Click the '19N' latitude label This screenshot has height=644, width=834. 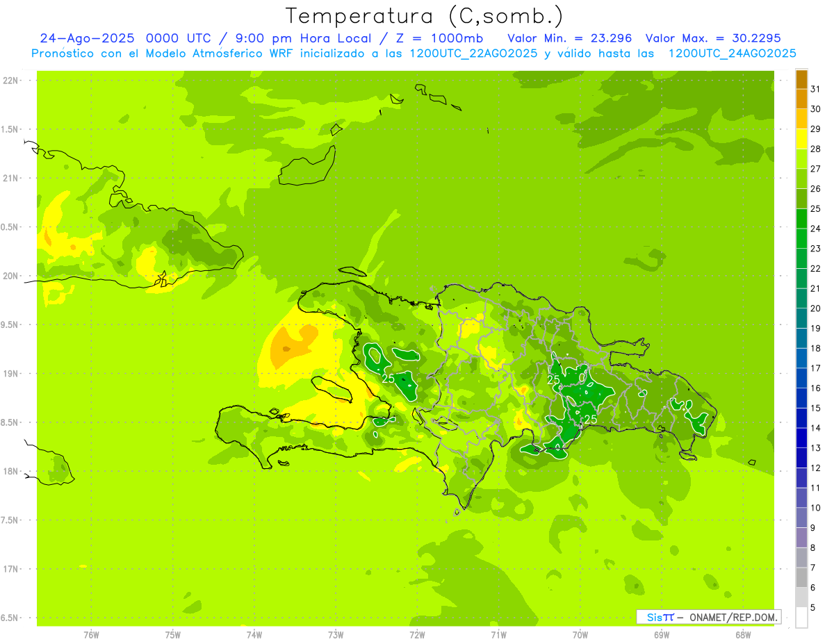tap(11, 374)
